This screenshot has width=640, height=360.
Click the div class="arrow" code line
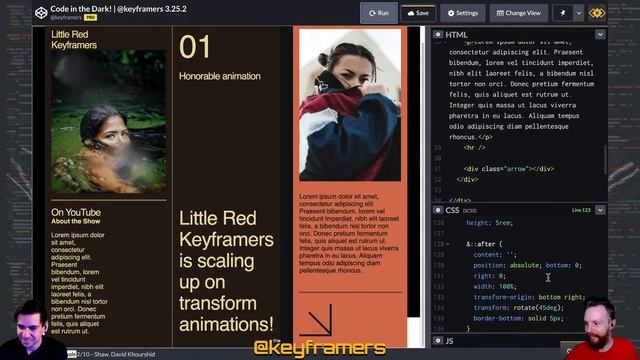(509, 169)
